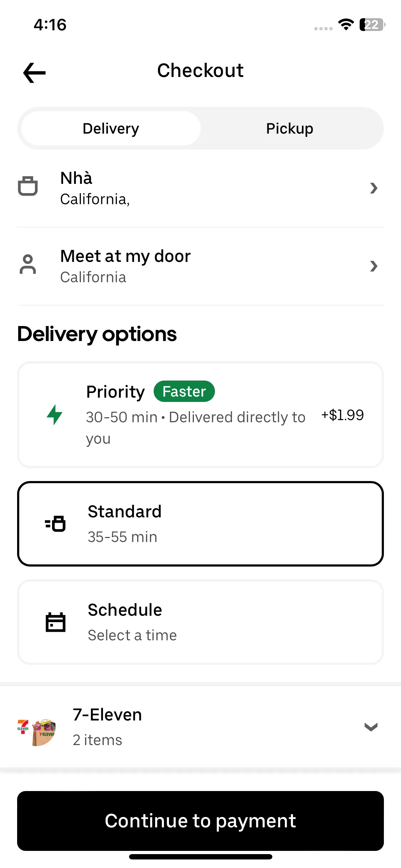
Task: Tap Continue to payment button
Action: (x=200, y=821)
